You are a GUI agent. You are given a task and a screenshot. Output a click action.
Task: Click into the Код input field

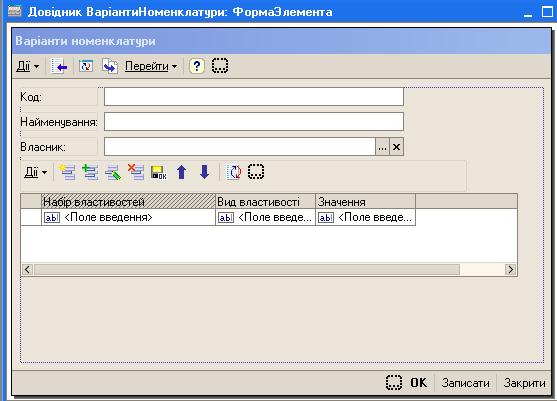tap(254, 97)
